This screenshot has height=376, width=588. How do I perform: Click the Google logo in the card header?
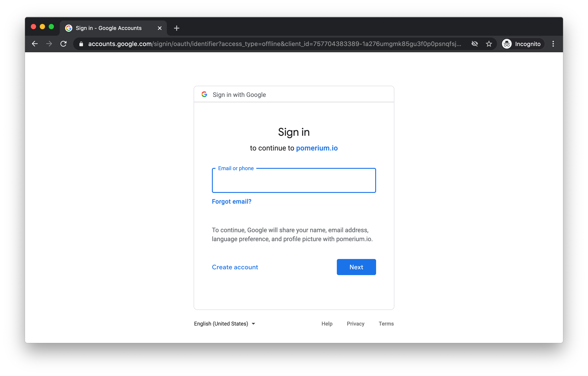[x=204, y=94]
